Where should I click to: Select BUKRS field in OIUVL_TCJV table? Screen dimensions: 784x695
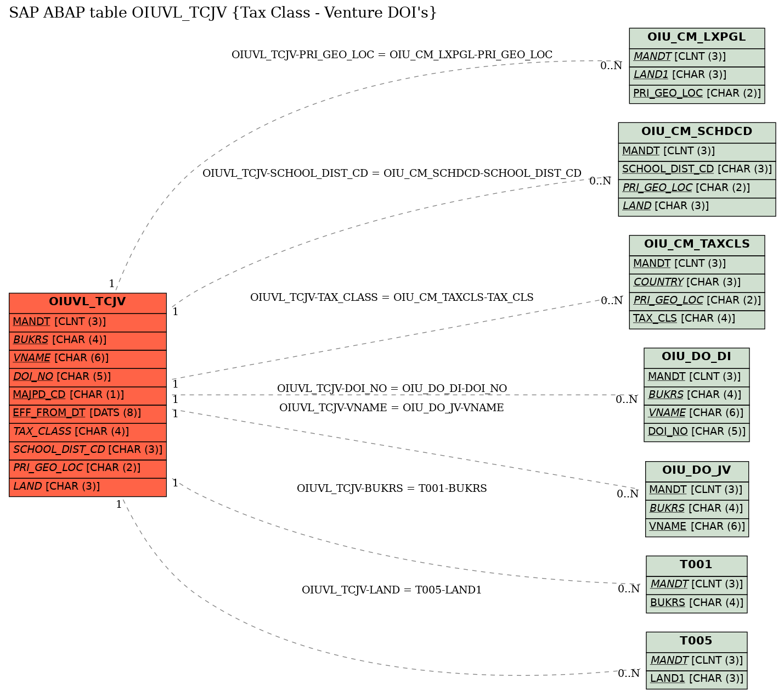(88, 340)
